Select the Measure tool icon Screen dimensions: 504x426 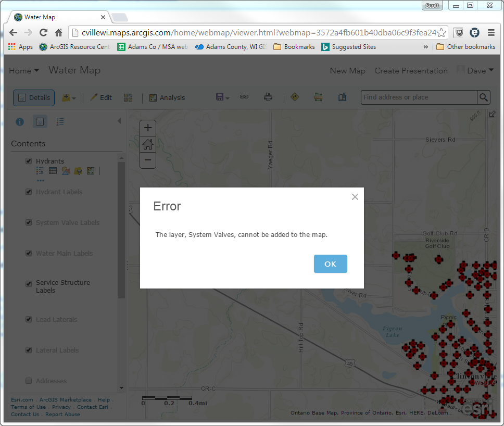(318, 97)
